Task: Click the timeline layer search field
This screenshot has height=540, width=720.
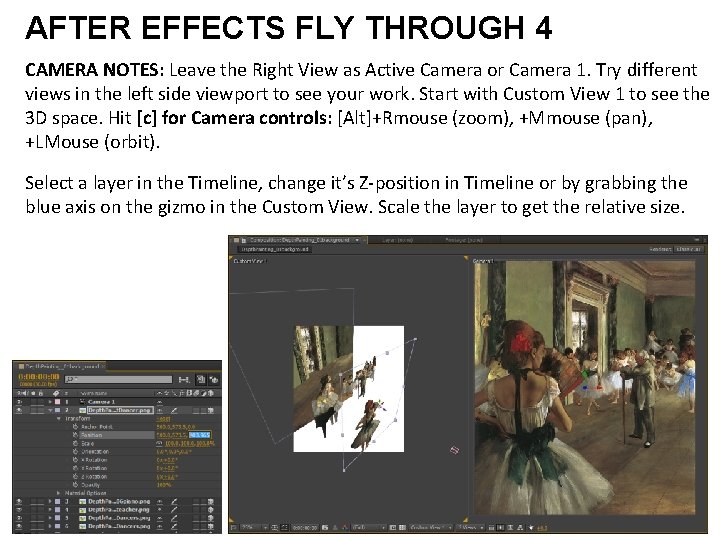Action: pos(118,379)
